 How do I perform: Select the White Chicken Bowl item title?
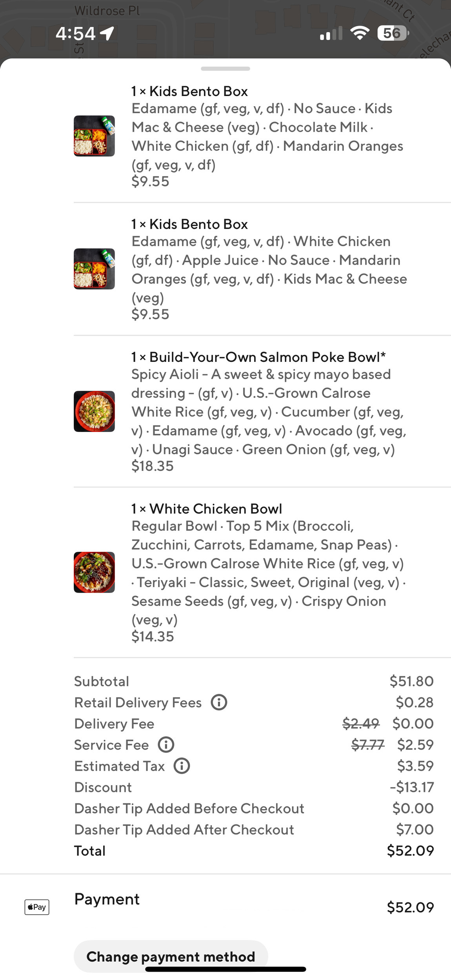207,509
